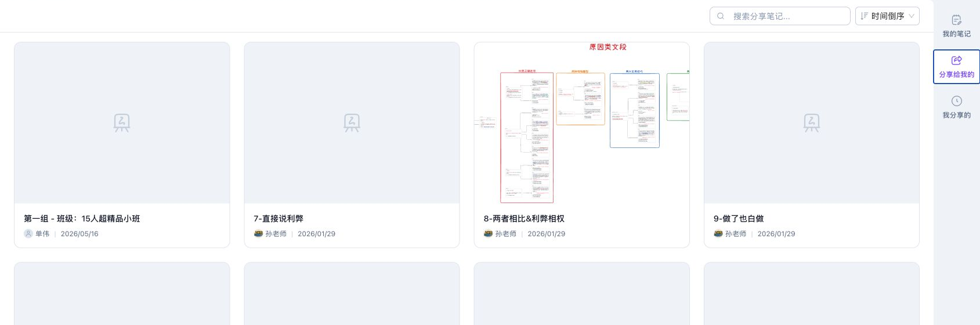Open the 7-直接说利弊 card thumbnail
This screenshot has height=325, width=980.
click(x=352, y=122)
